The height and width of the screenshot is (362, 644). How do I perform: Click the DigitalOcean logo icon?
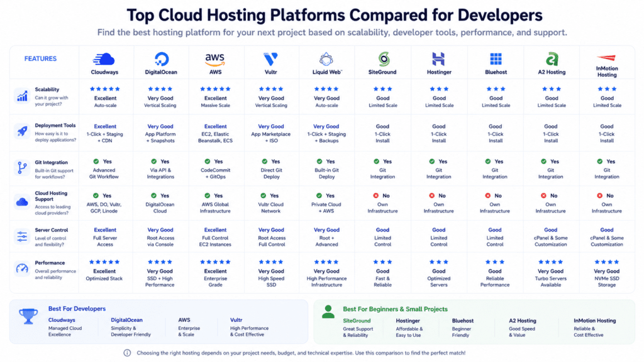tap(162, 59)
